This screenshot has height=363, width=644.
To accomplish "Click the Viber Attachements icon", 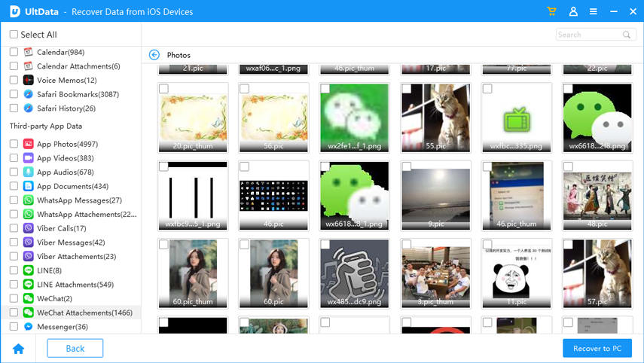I will (28, 256).
